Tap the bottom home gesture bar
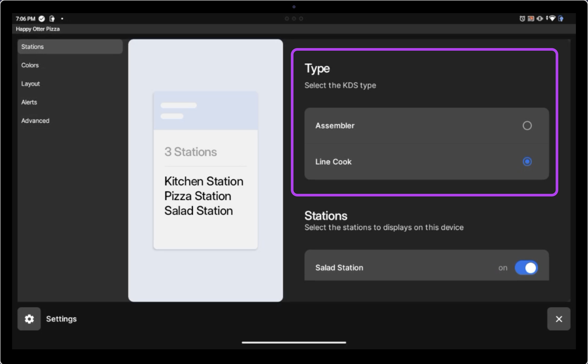 tap(294, 342)
